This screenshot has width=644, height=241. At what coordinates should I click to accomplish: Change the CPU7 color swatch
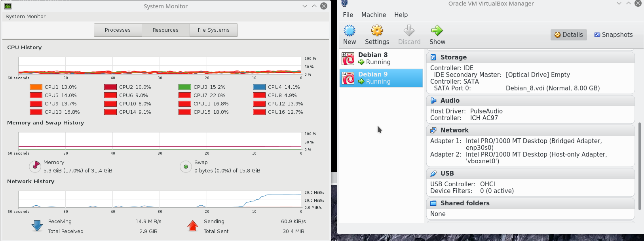click(185, 96)
